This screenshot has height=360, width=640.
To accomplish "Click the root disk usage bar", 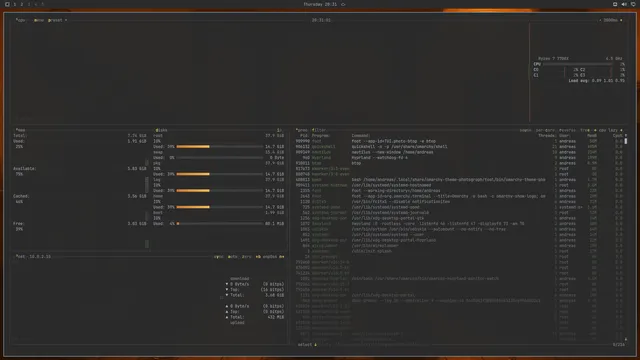I will click(x=220, y=147).
